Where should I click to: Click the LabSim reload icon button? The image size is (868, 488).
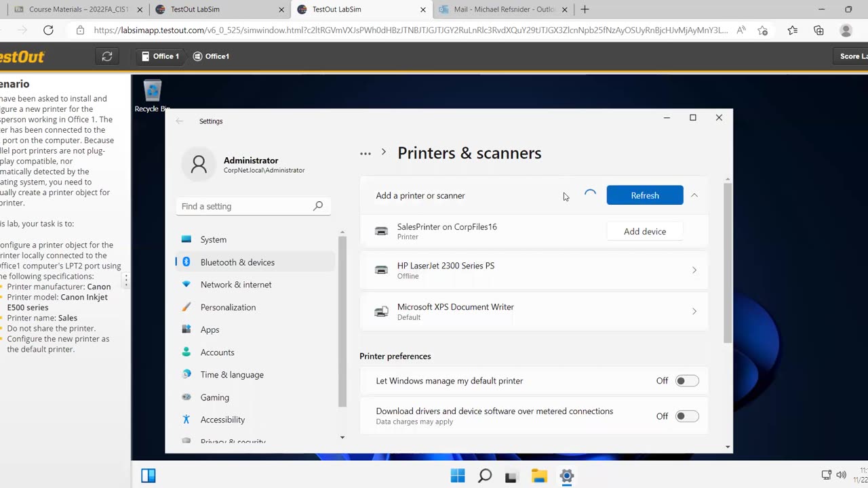[x=107, y=56]
